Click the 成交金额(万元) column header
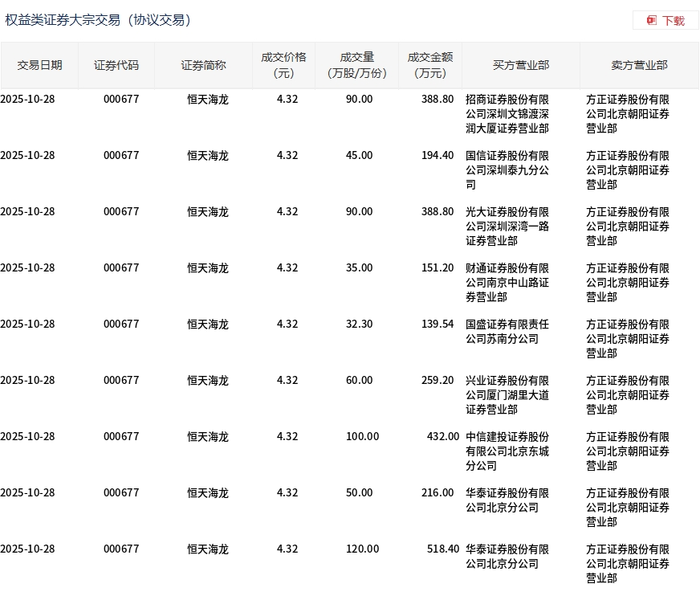 click(430, 65)
